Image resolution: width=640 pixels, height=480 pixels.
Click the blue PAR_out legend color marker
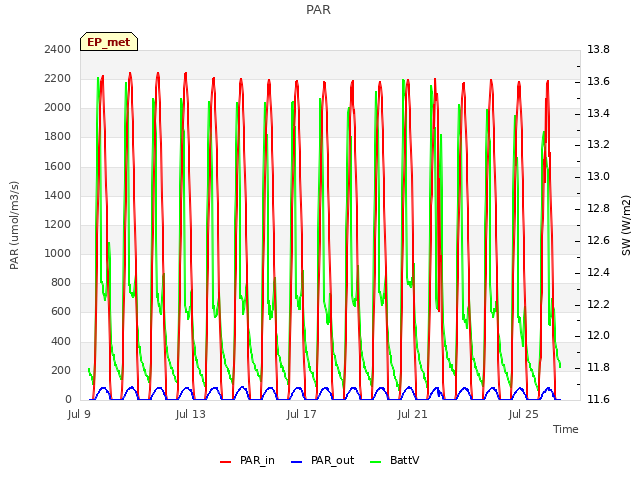tap(296, 462)
